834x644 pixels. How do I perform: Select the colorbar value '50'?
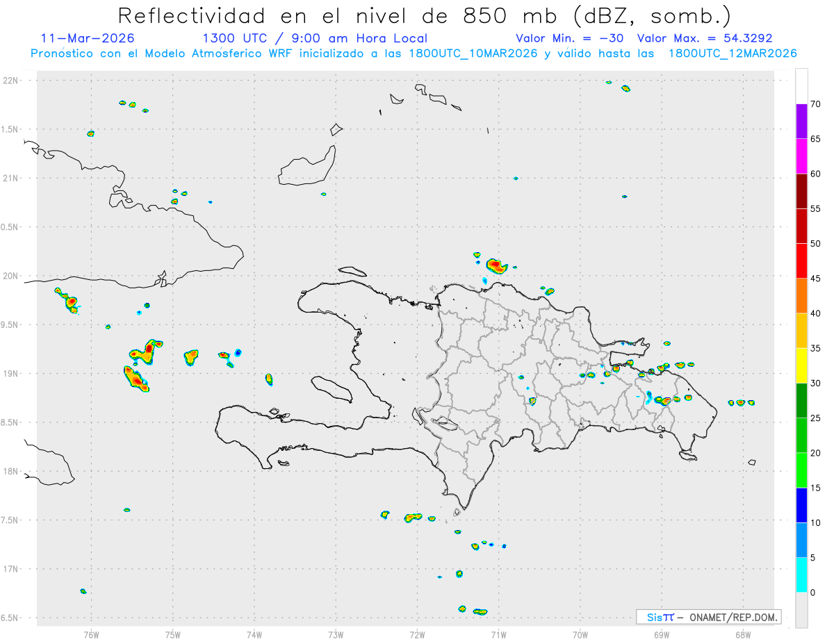(x=815, y=244)
